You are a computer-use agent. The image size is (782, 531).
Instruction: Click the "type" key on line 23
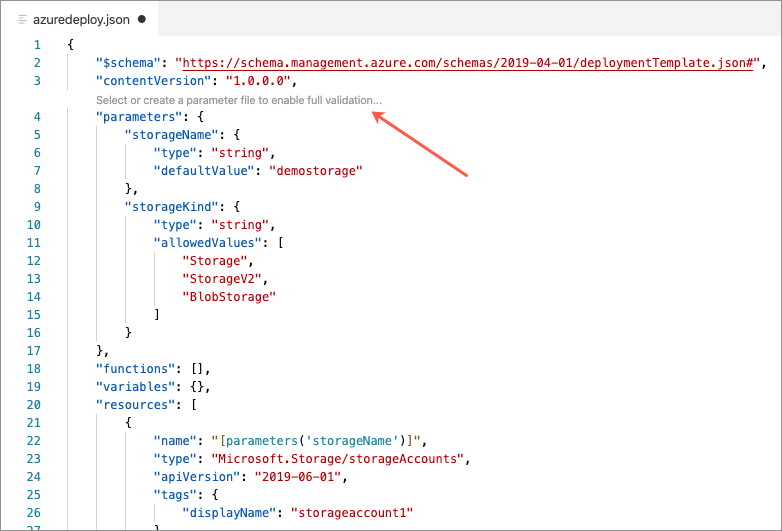[175, 459]
